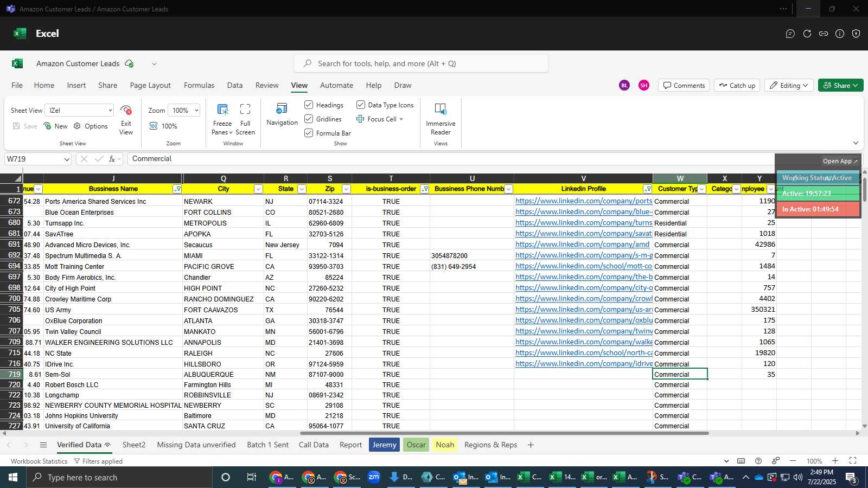Click SH user presence avatar
868x488 pixels.
pyautogui.click(x=644, y=85)
